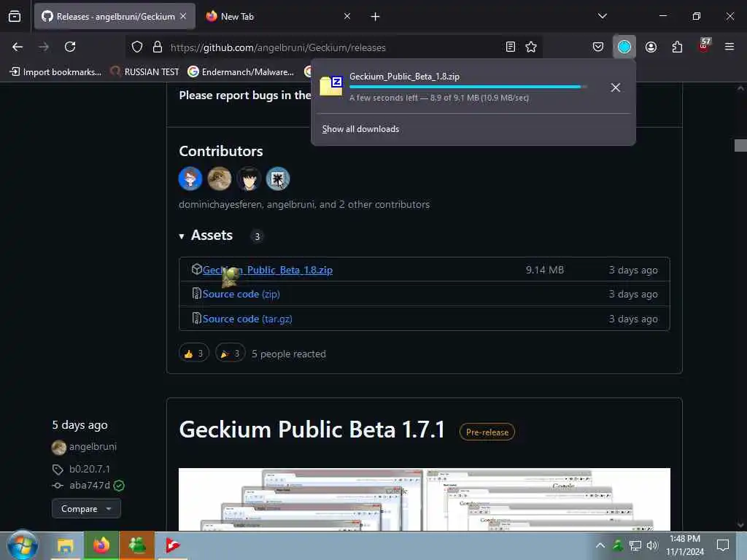Click the file-zip icon beside Source code (tar.gz)

(196, 318)
